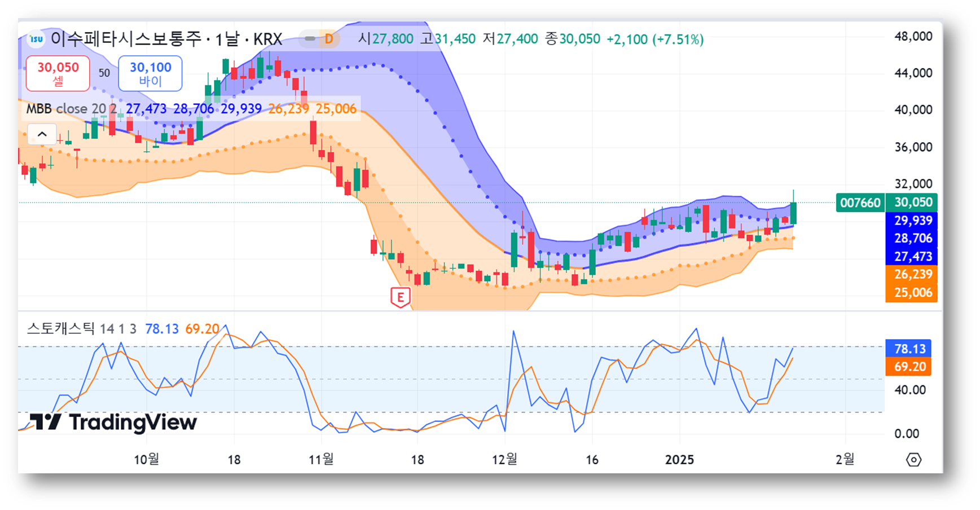Click the orange MBB value 26,239 in the legend

tap(288, 108)
